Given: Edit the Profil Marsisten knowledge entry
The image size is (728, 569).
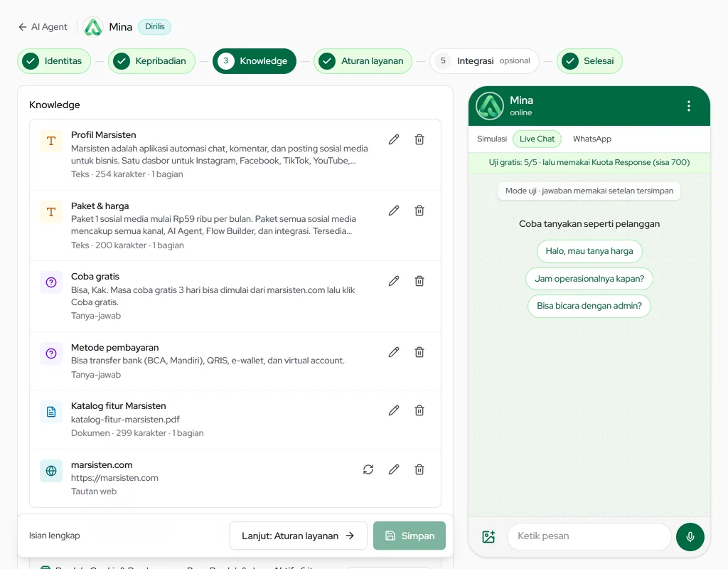Looking at the screenshot, I should 394,139.
